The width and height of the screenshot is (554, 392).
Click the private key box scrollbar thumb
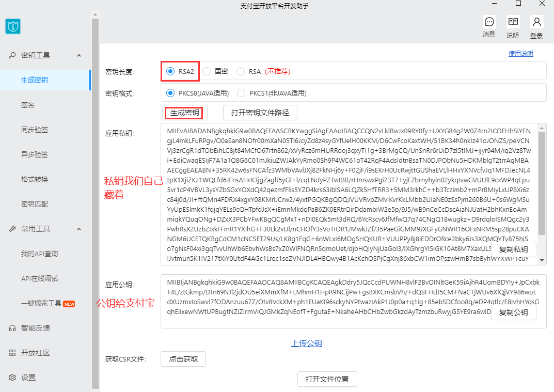(x=542, y=184)
